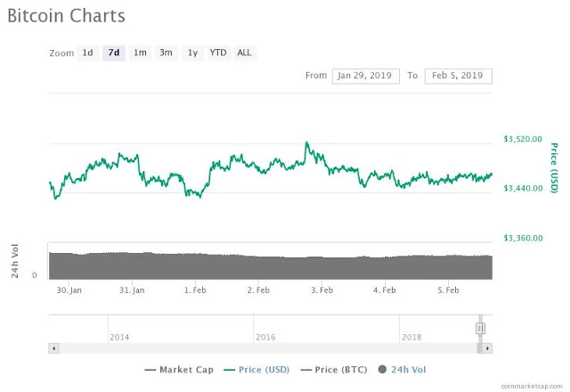Select the 7d zoom range
This screenshot has width=570, height=392.
113,53
